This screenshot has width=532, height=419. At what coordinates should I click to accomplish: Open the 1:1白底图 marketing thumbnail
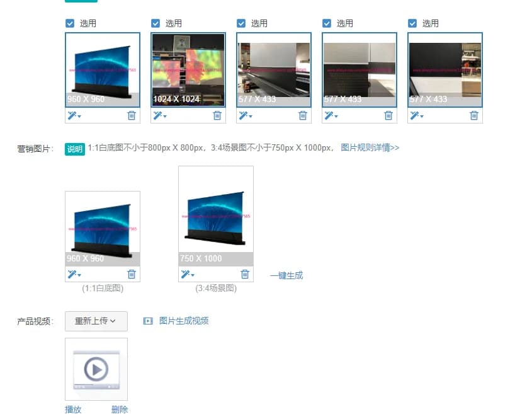103,229
